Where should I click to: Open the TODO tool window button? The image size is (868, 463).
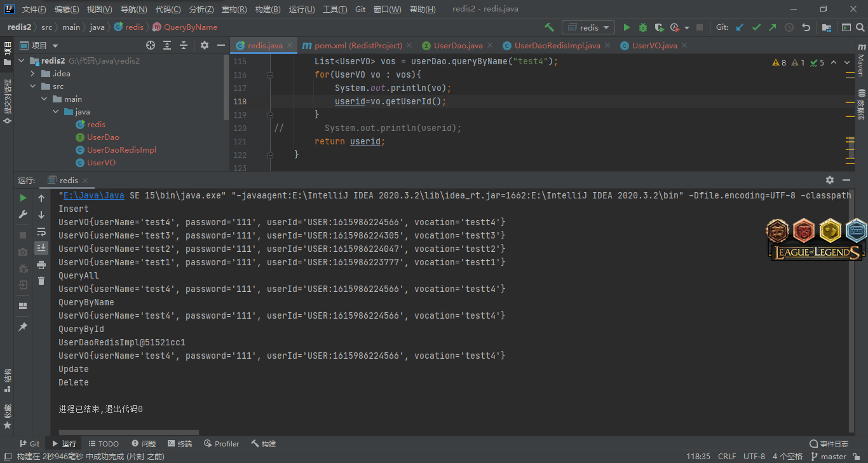(x=104, y=444)
